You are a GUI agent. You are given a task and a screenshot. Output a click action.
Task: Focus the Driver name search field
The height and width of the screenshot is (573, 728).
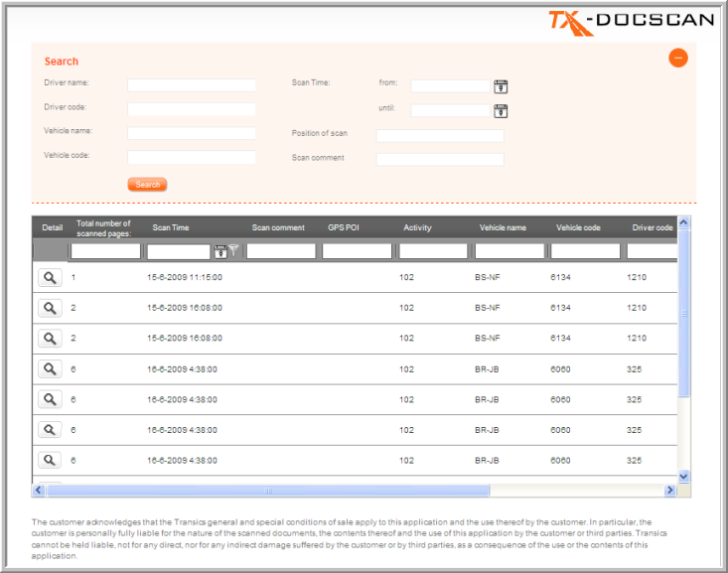click(192, 85)
